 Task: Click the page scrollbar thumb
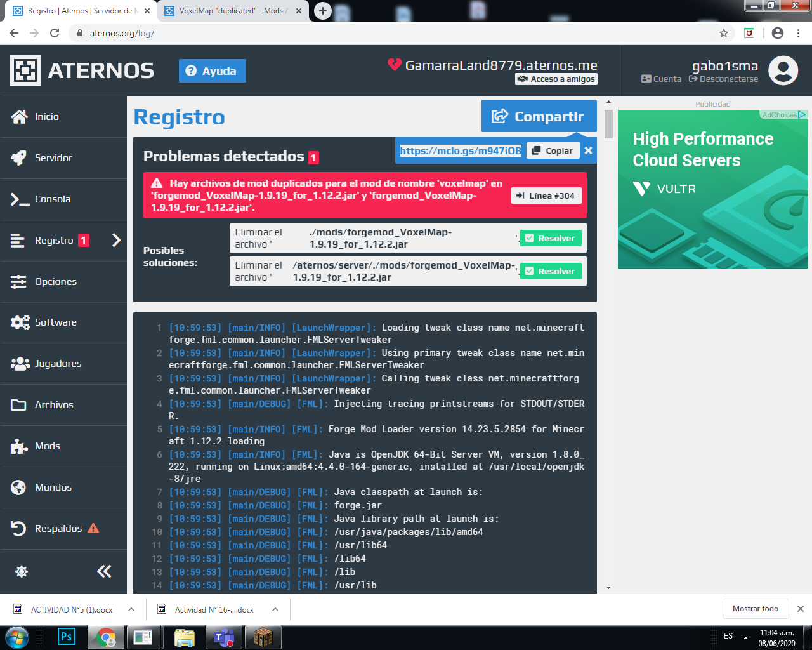608,124
